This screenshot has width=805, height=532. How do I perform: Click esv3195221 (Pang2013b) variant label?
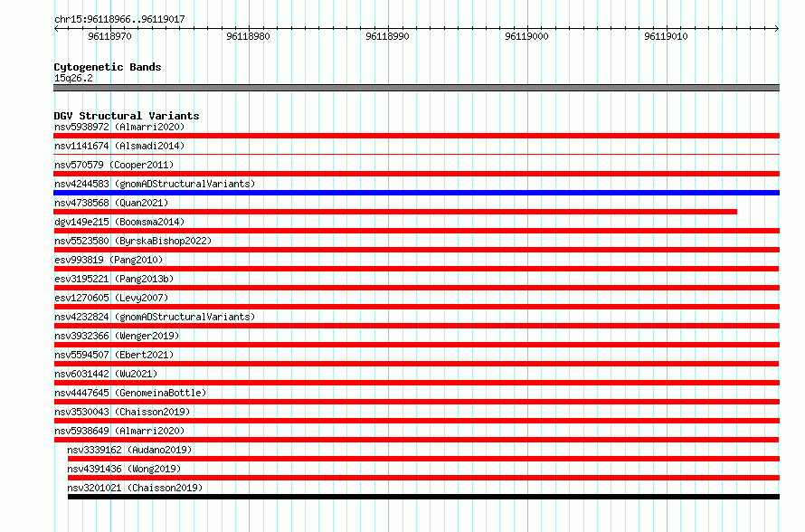[x=114, y=279]
